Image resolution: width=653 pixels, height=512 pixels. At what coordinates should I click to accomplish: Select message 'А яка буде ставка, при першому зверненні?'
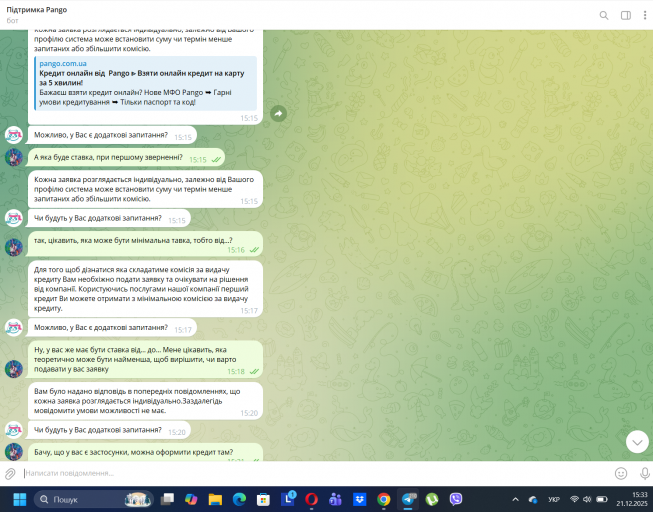point(126,157)
